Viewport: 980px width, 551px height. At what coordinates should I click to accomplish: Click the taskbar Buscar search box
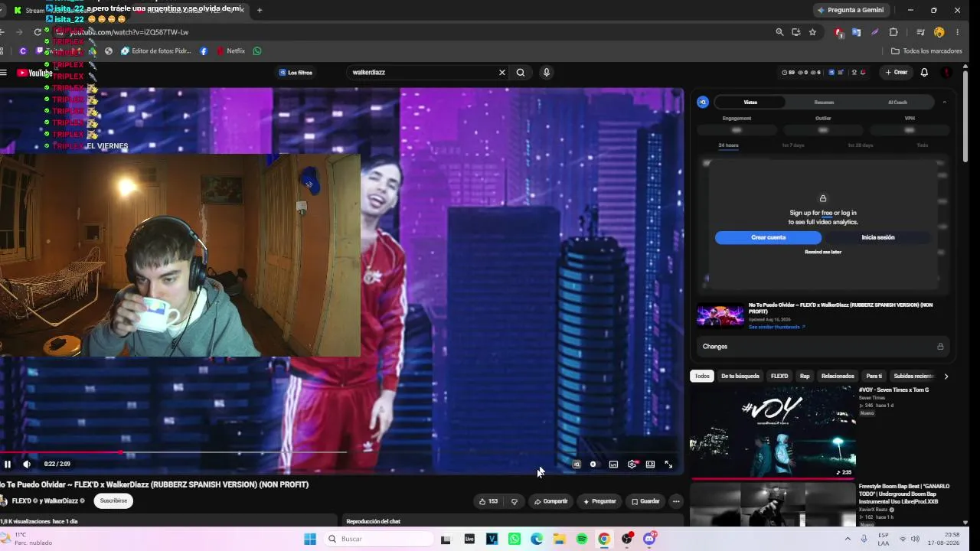[x=378, y=539]
